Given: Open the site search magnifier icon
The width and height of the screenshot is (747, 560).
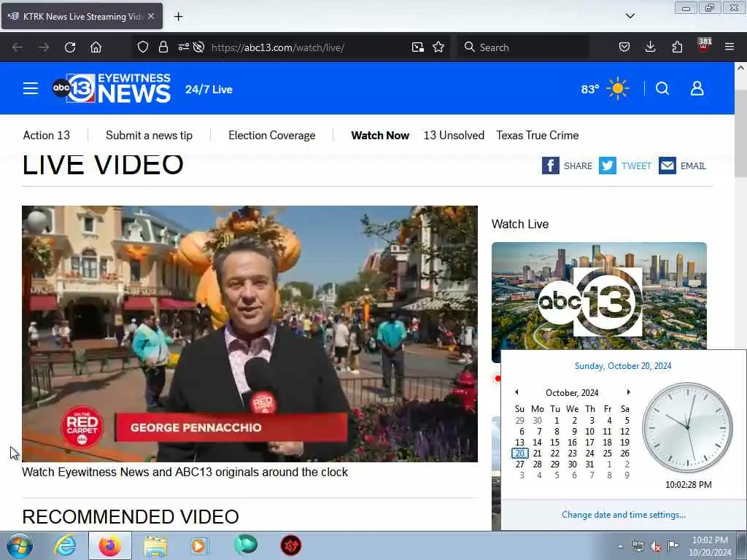Looking at the screenshot, I should coord(662,88).
